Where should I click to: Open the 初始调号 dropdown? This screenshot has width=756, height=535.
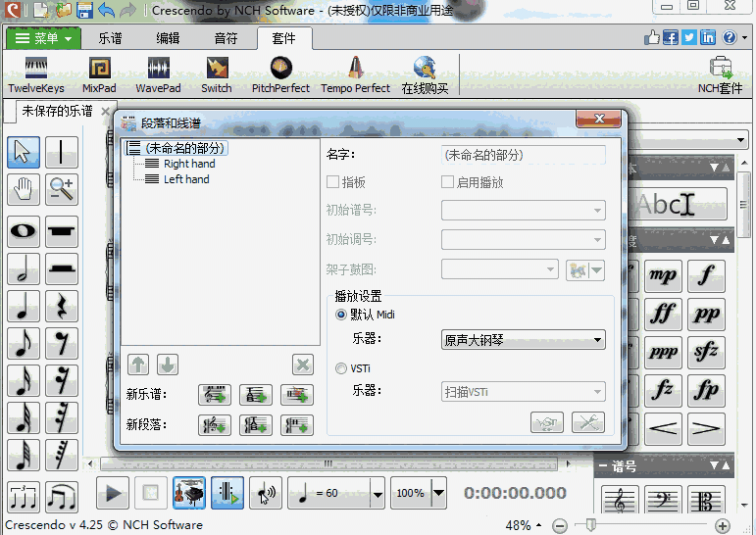[x=524, y=239]
